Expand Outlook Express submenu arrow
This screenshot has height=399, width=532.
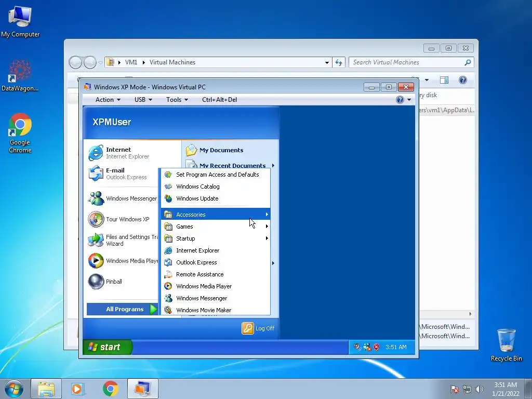(273, 262)
